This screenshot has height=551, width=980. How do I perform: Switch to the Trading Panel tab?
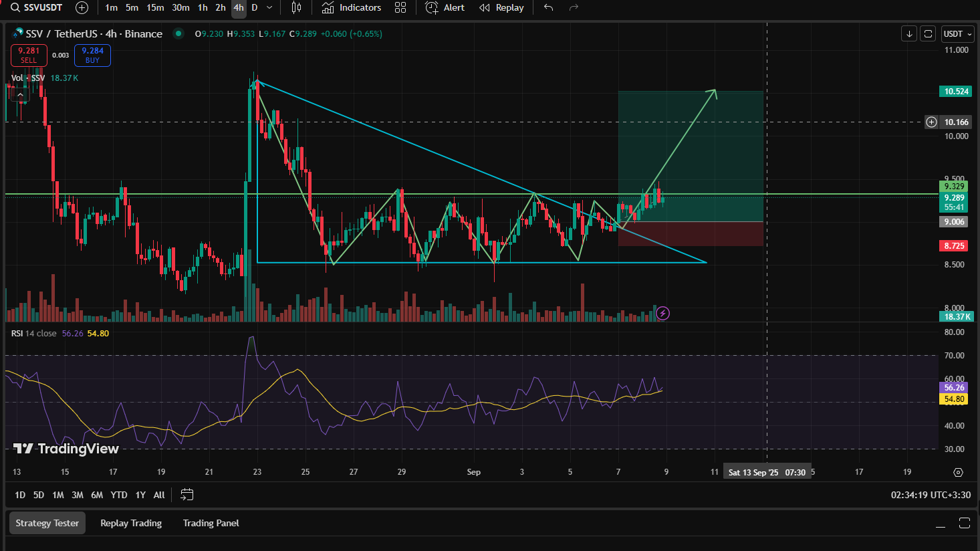pyautogui.click(x=211, y=523)
